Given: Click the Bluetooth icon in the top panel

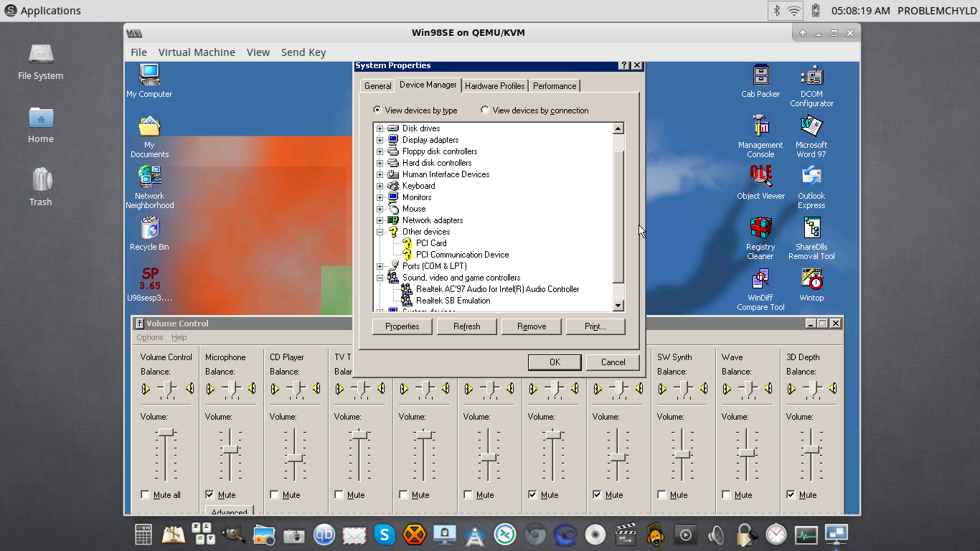Looking at the screenshot, I should (776, 11).
